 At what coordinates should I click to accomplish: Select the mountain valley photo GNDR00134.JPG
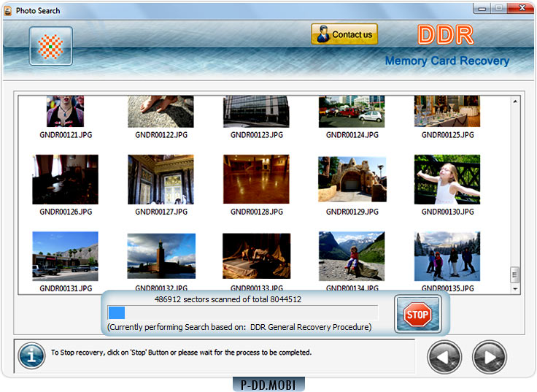pos(352,256)
